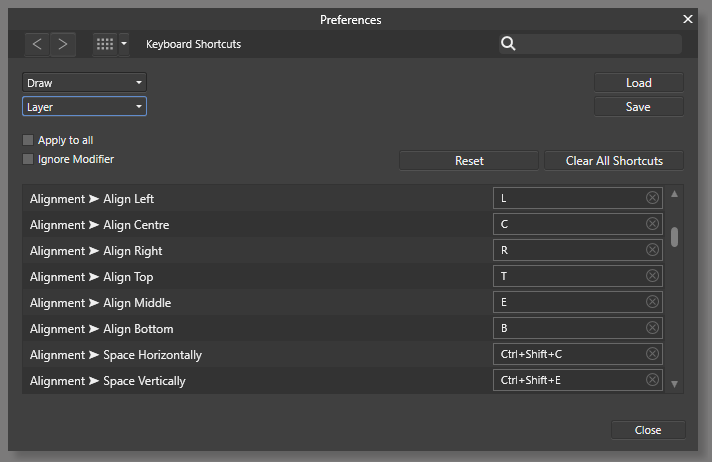Open the dropdown arrow beside the grid icon
Image resolution: width=712 pixels, height=462 pixels.
(124, 44)
